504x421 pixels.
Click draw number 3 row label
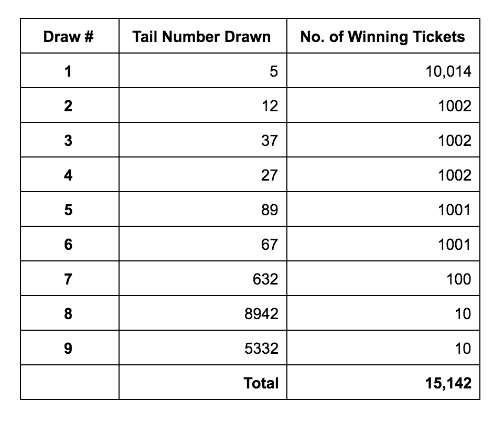68,141
